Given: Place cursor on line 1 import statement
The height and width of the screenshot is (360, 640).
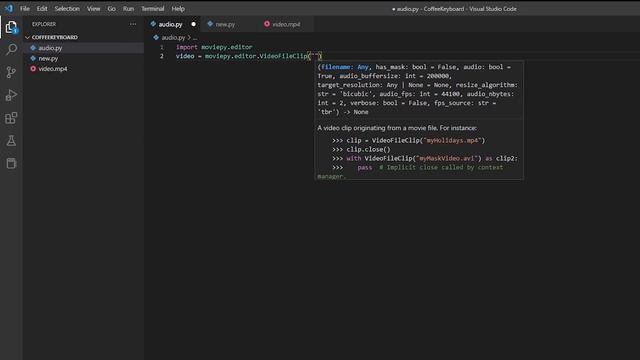Looking at the screenshot, I should 214,47.
